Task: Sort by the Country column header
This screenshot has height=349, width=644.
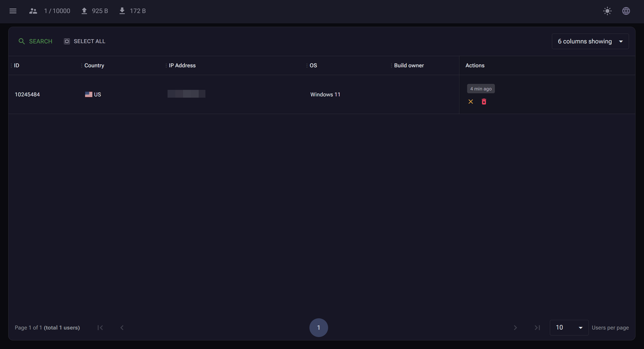Action: (94, 65)
